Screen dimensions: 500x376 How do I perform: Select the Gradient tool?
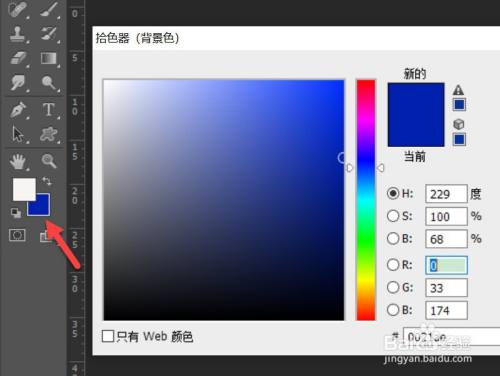(x=49, y=58)
